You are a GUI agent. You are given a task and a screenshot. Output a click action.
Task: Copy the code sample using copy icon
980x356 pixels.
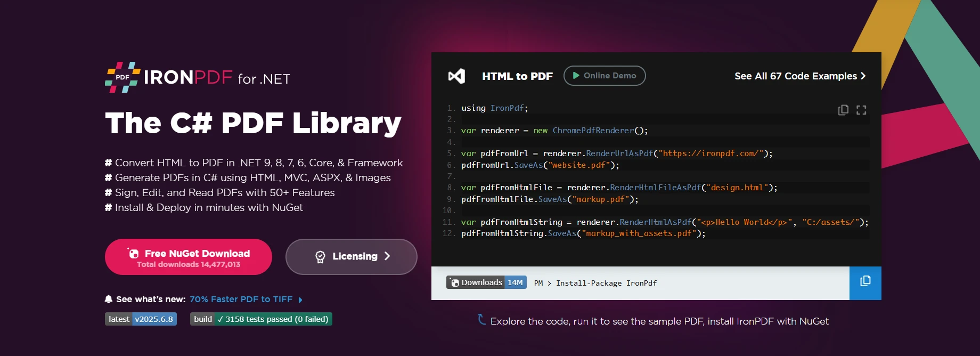(843, 110)
